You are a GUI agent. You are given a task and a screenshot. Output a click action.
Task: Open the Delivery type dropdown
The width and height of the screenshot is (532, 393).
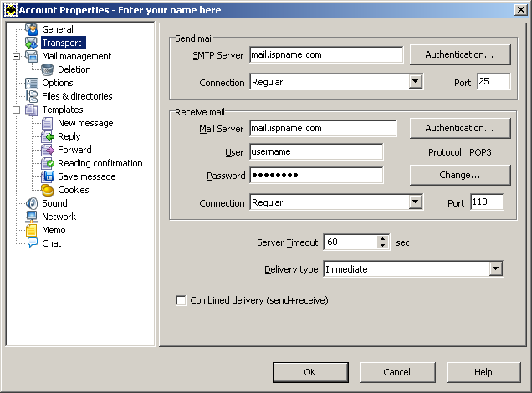pos(495,269)
